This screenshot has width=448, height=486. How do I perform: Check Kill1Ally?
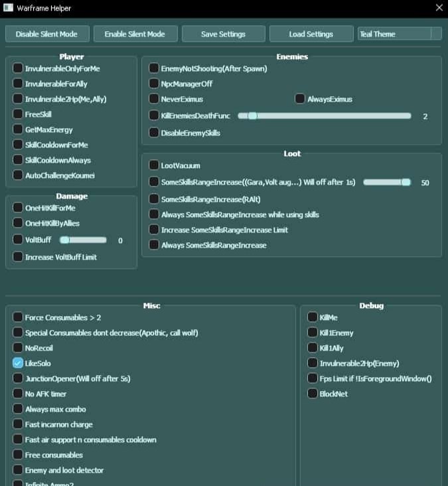313,348
